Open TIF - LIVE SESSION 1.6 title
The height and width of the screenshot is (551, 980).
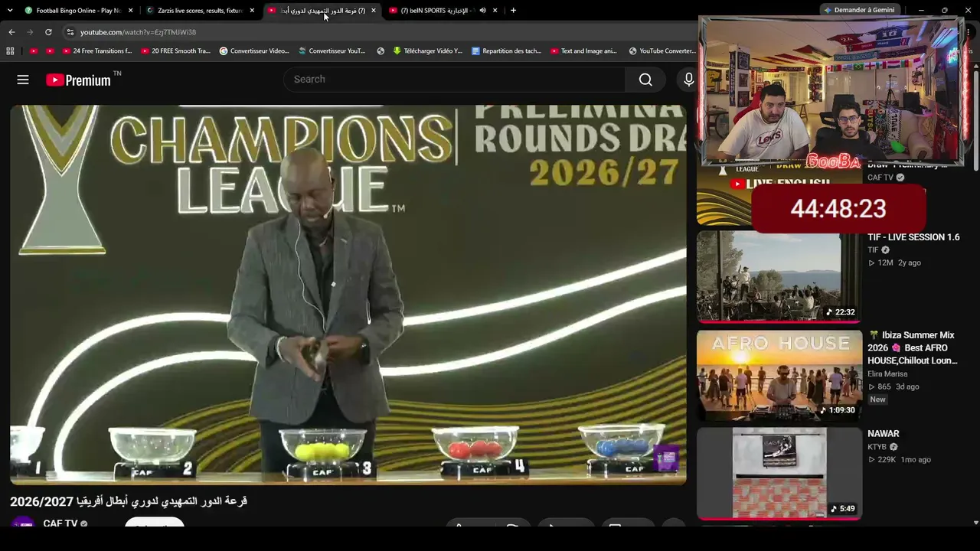point(913,237)
